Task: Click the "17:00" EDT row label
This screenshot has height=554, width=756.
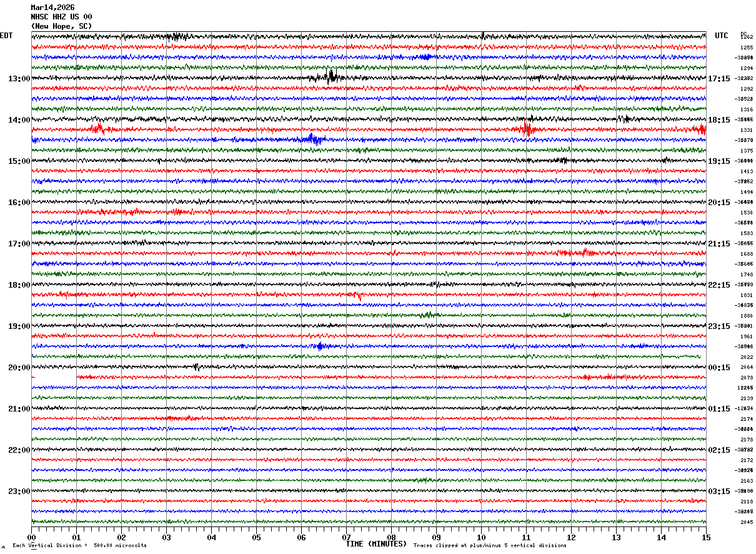Action: [x=19, y=244]
